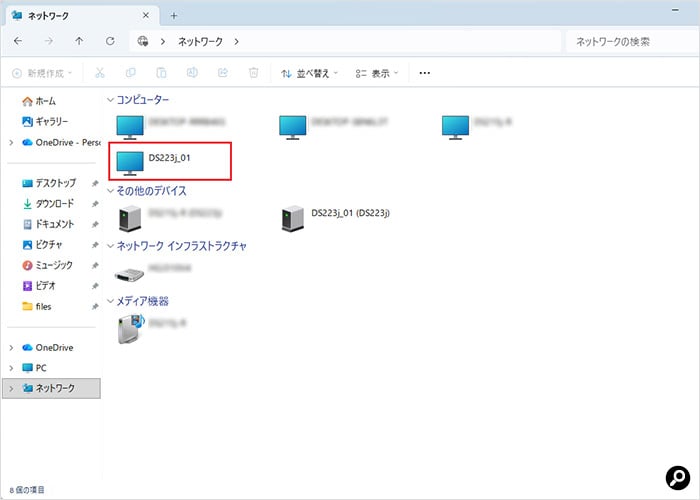This screenshot has height=500, width=700.
Task: Open ダウンロード in quick access
Action: tap(48, 204)
